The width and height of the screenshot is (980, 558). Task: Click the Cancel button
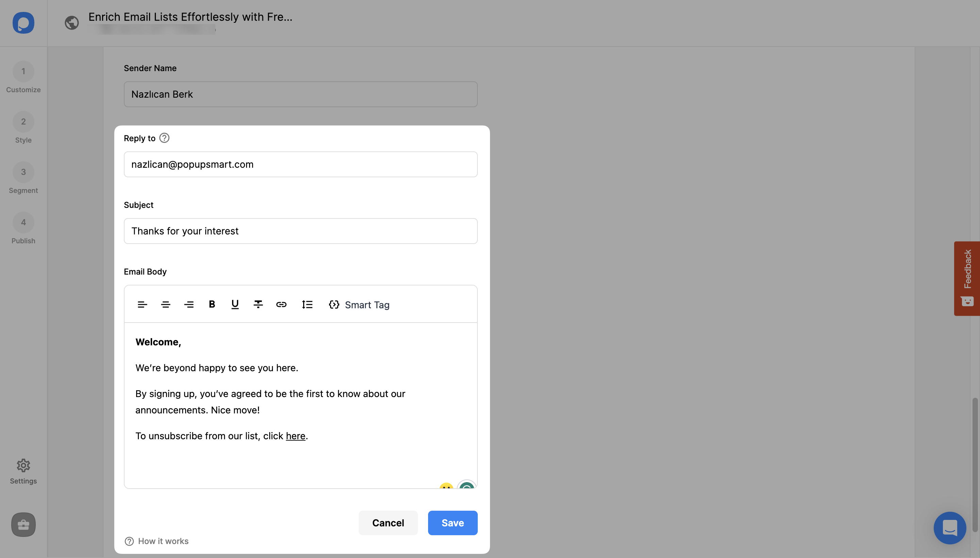[388, 523]
